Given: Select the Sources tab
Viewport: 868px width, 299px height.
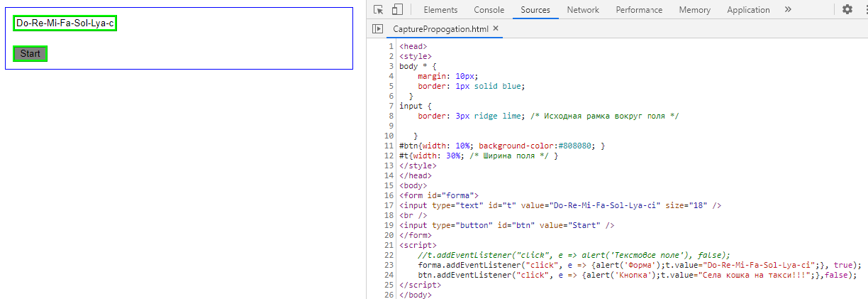Looking at the screenshot, I should [535, 10].
